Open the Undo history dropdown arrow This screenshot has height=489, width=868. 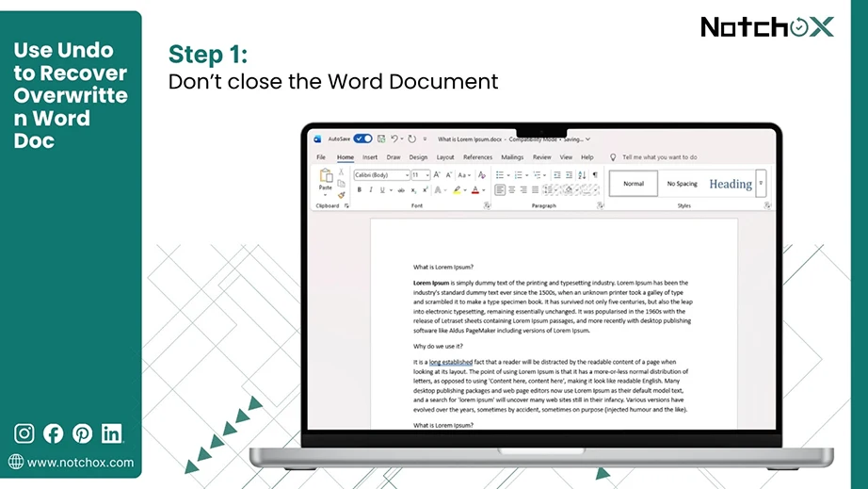(x=402, y=139)
